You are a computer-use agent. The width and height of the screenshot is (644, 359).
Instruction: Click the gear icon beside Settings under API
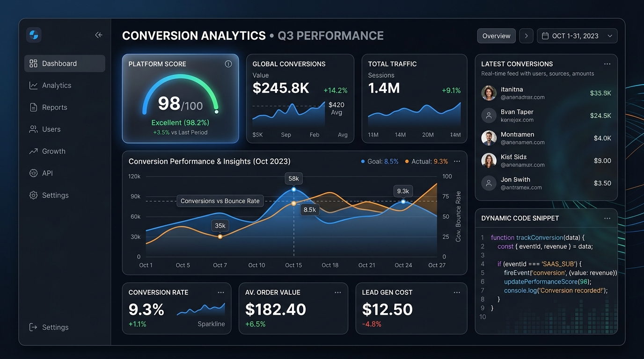pyautogui.click(x=33, y=195)
